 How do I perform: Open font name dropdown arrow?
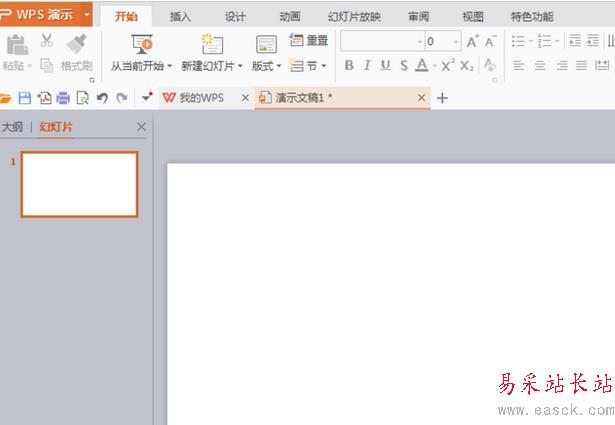[x=420, y=42]
